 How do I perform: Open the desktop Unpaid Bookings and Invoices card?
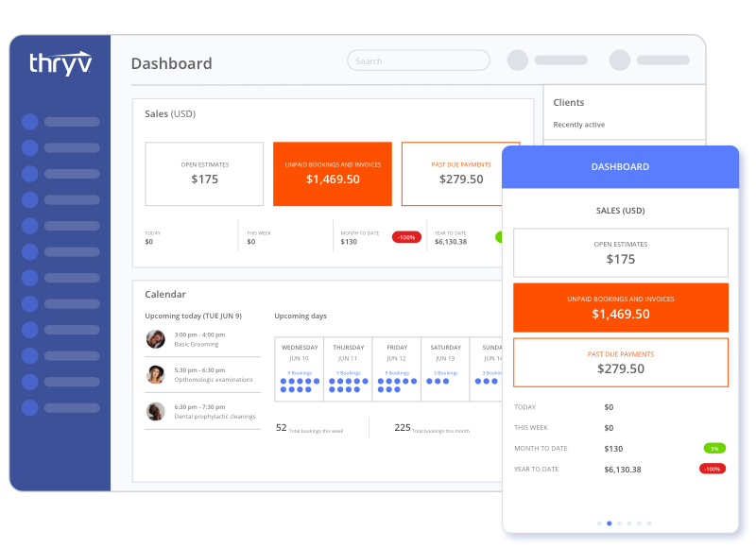(333, 174)
